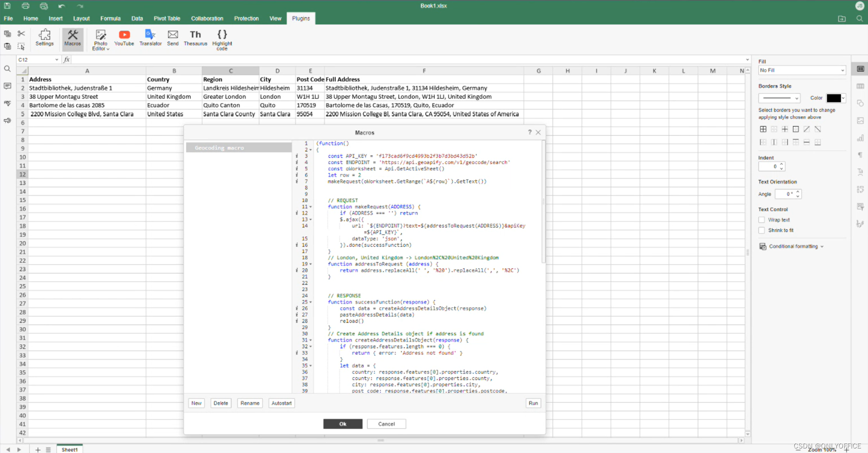This screenshot has height=453, width=868.
Task: Switch to the Formula tab
Action: click(111, 19)
